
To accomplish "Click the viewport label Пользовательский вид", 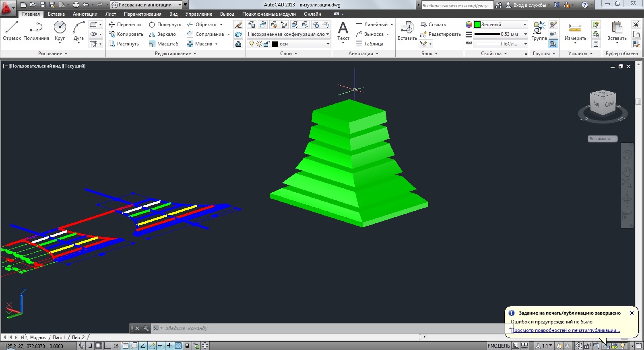I will pos(37,66).
